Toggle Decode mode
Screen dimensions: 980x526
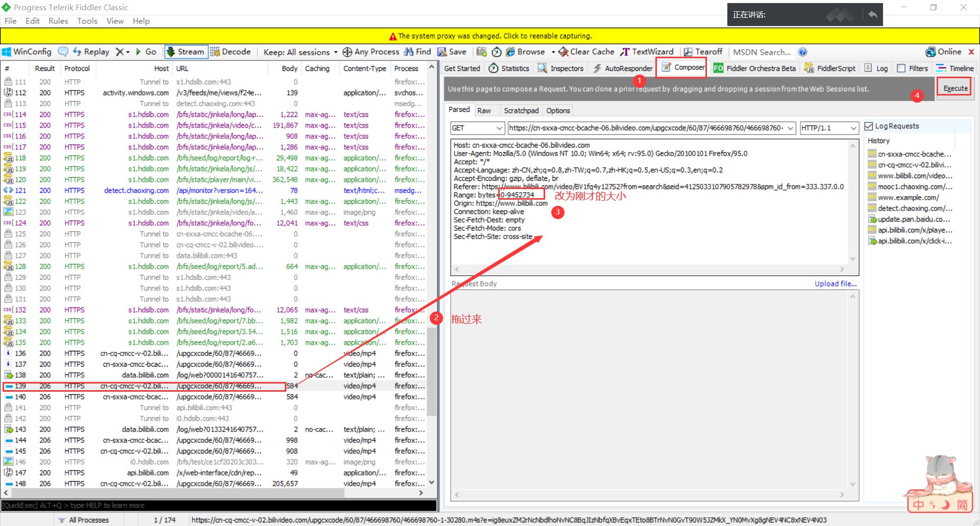point(231,52)
